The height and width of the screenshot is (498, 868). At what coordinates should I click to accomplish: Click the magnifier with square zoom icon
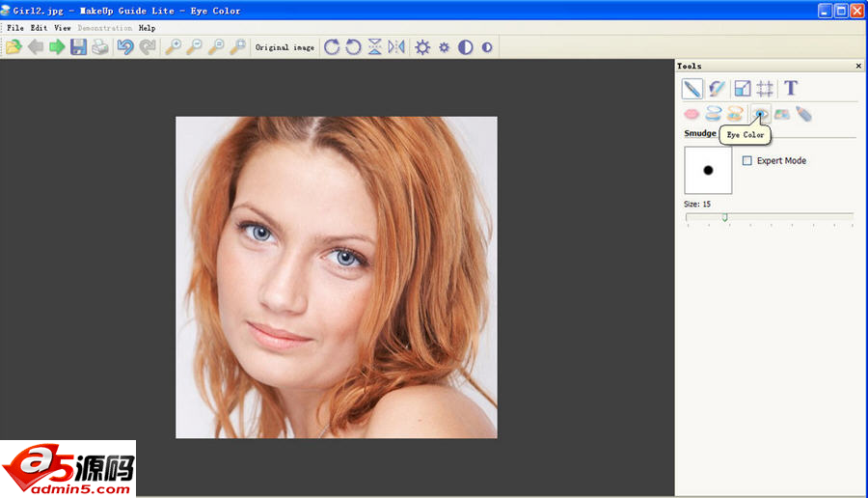click(238, 47)
